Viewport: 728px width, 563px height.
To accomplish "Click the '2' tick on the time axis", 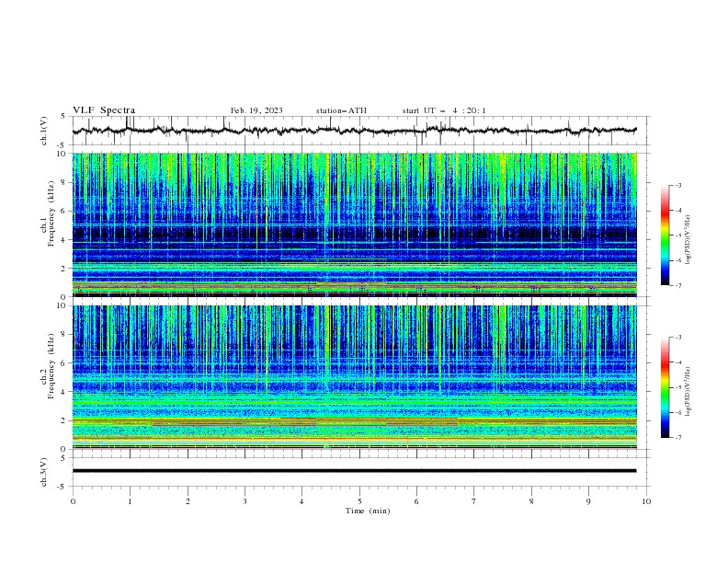I will tap(188, 501).
